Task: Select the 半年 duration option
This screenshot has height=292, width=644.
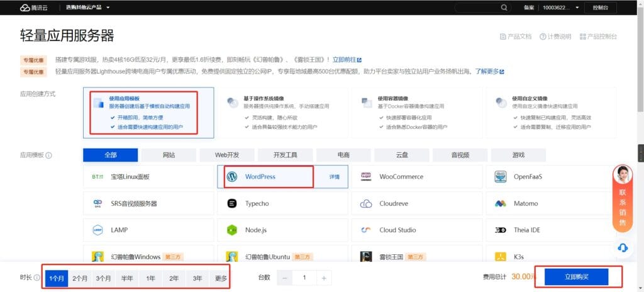Action: click(127, 278)
